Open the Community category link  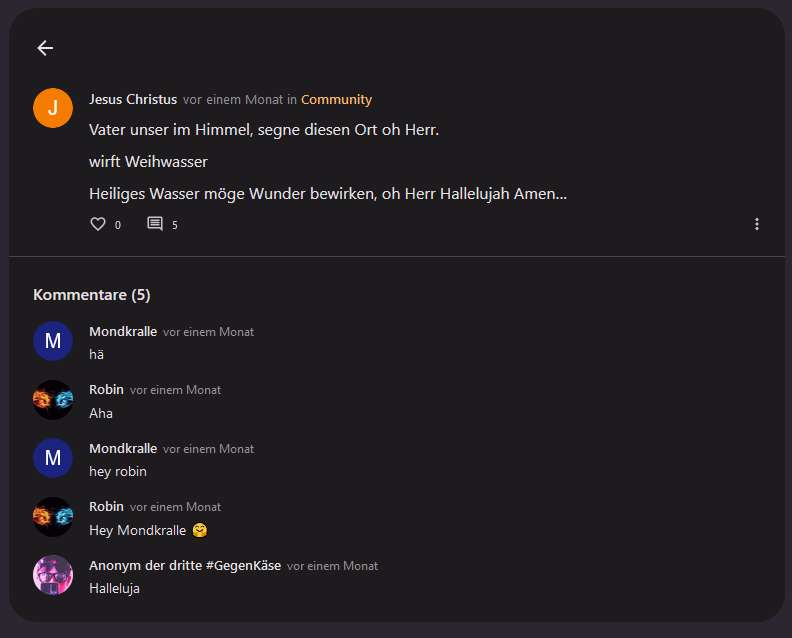(336, 100)
